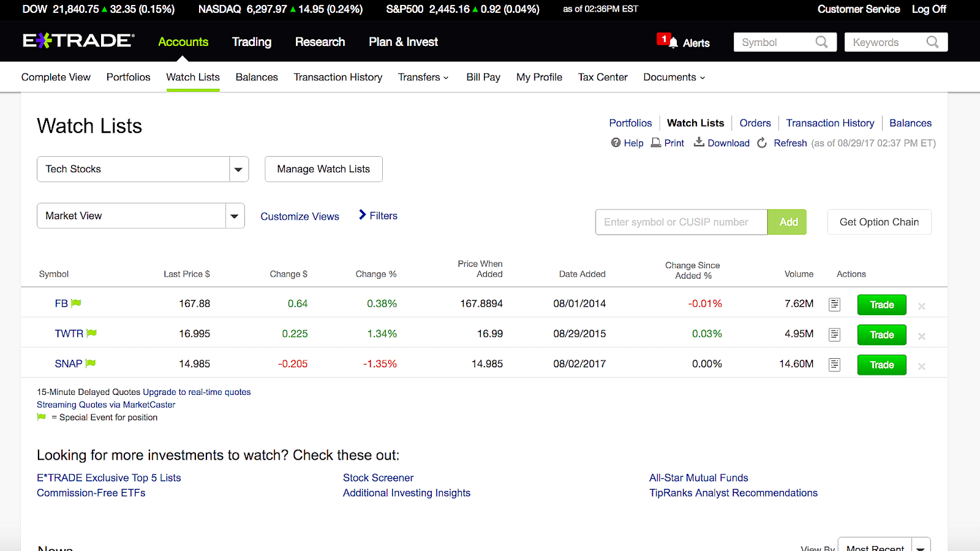Open the Tech Stocks watch list dropdown
Viewport: 980px width, 551px height.
(238, 169)
